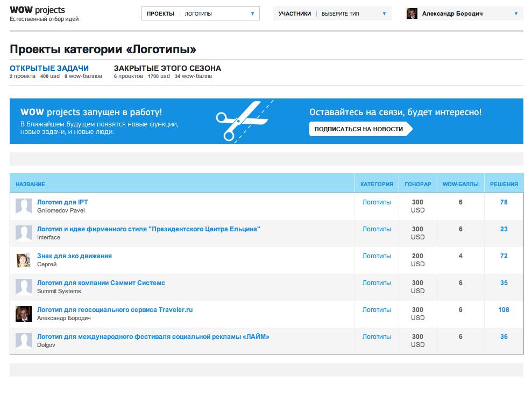The image size is (532, 397).
Task: Click the 200 USD fee cell
Action: 417,260
